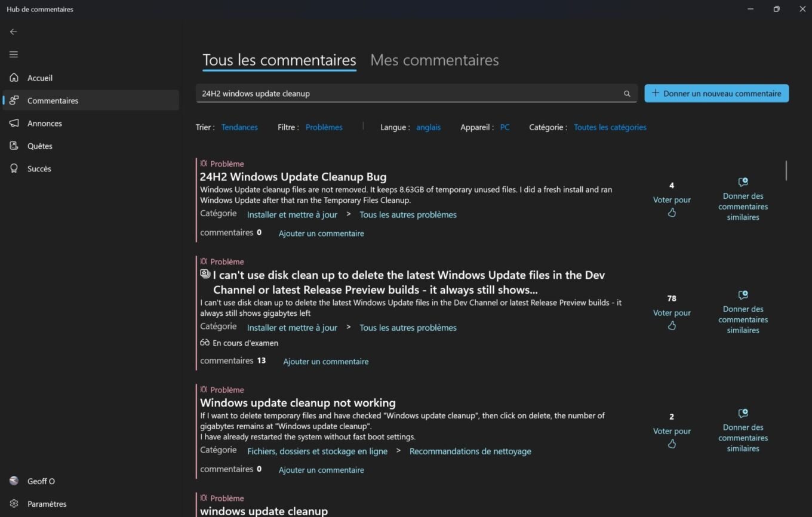Open the Toutes les catégories dropdown

tap(610, 127)
